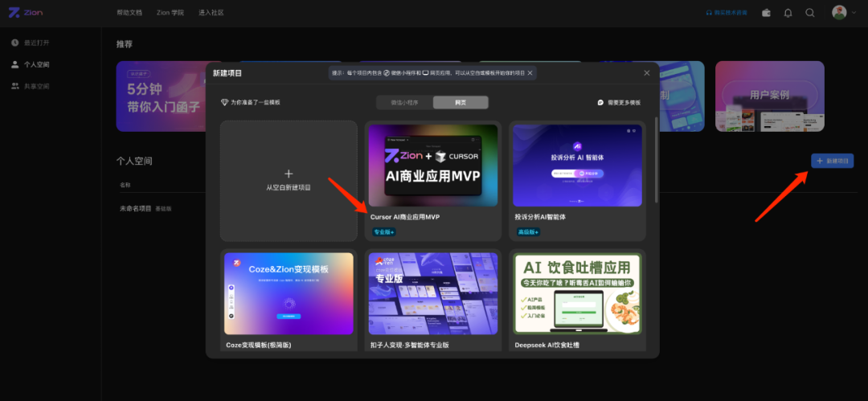Image resolution: width=868 pixels, height=401 pixels.
Task: Click the user avatar picture
Action: (839, 13)
